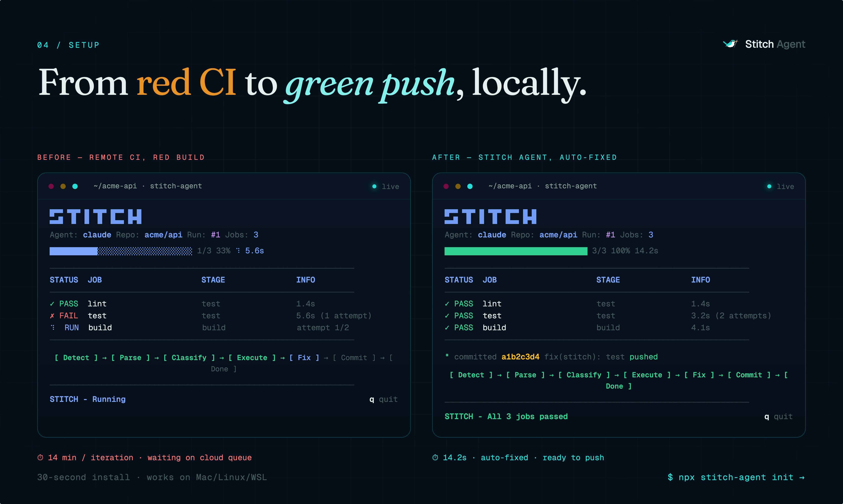Click the 4.1s build duration
843x504 pixels.
point(701,328)
